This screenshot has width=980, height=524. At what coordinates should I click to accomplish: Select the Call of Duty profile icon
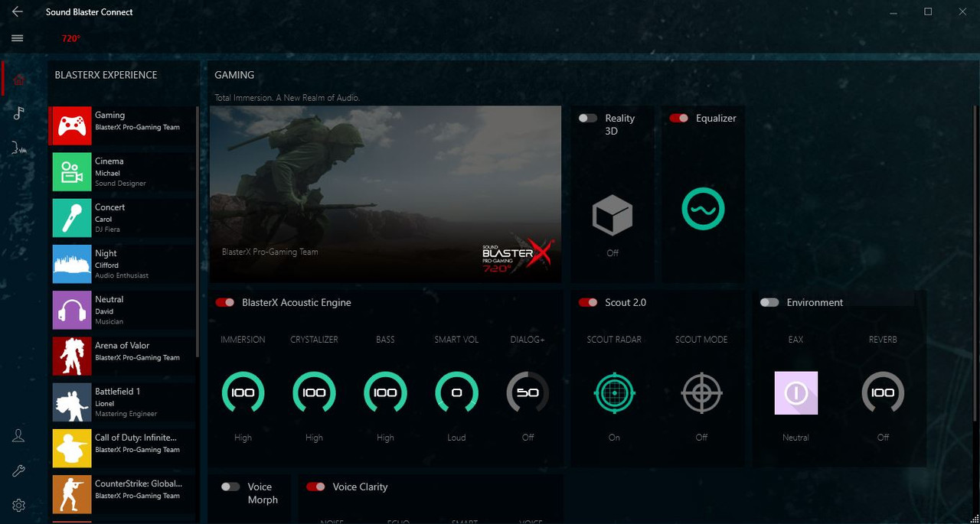pyautogui.click(x=72, y=448)
